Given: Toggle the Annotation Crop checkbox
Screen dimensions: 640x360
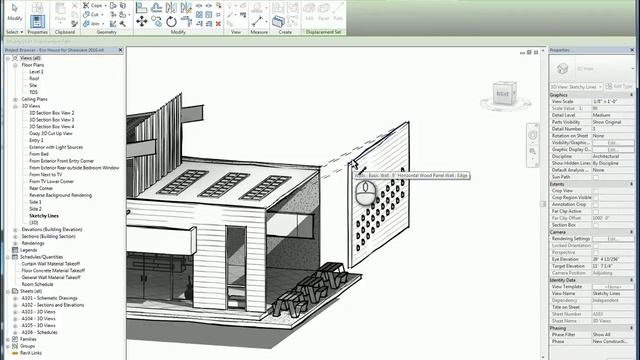Looking at the screenshot, I should [596, 204].
